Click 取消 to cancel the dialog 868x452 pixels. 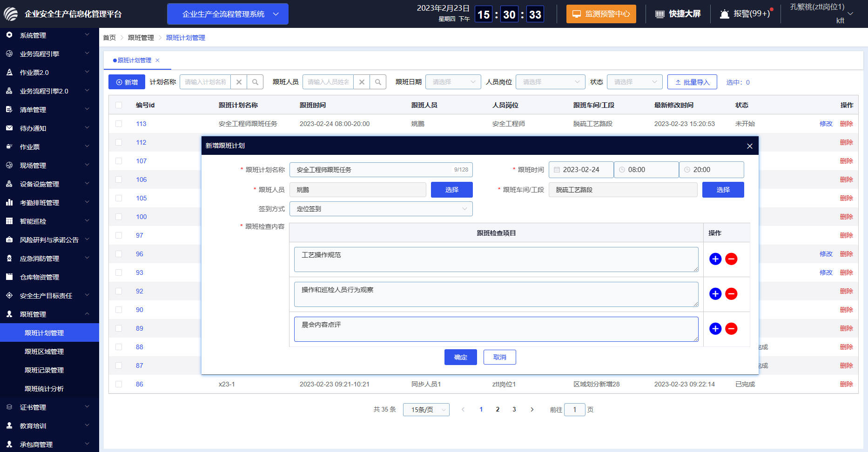500,357
